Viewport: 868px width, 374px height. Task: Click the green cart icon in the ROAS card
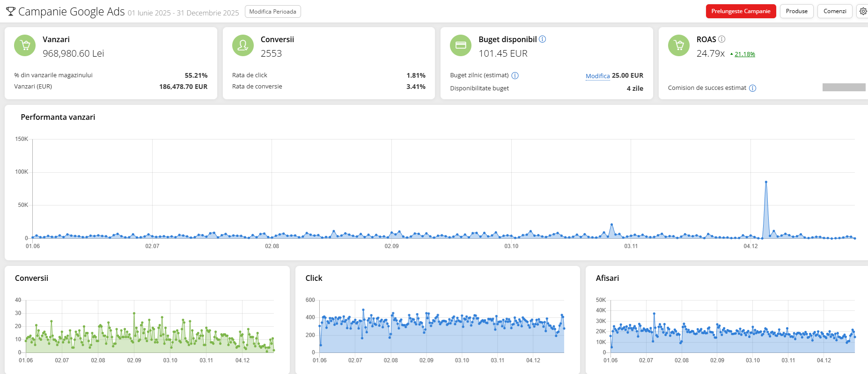(678, 45)
